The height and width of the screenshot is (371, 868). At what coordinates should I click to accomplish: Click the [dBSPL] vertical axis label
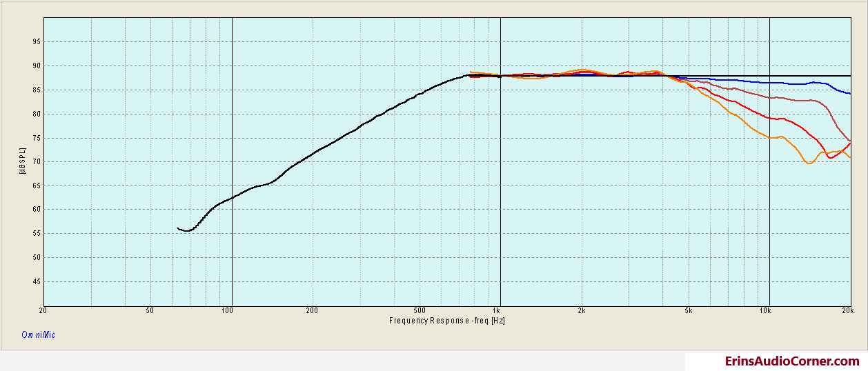(24, 161)
